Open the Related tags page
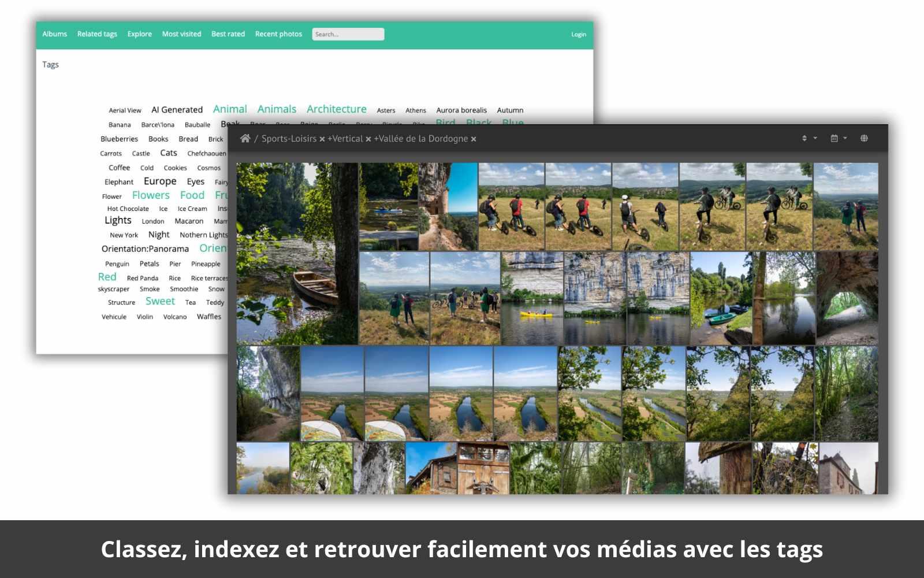 click(96, 34)
